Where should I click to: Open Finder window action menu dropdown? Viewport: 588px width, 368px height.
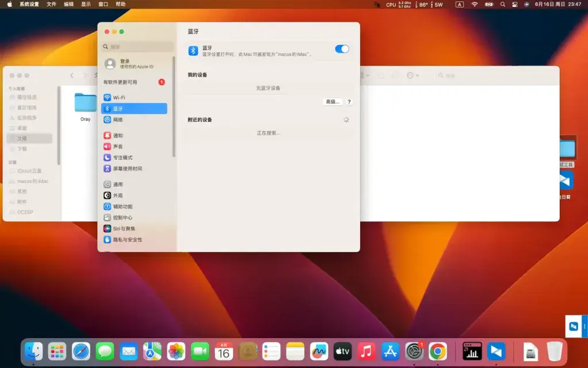point(412,75)
